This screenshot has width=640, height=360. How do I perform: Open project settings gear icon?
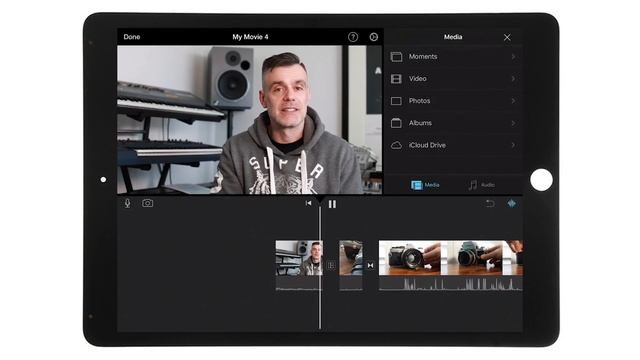click(373, 37)
